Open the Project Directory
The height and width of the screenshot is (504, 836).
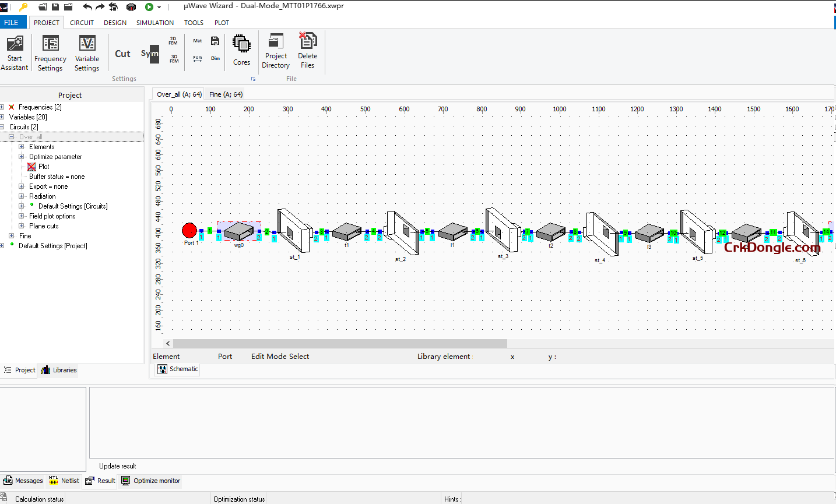pos(275,51)
